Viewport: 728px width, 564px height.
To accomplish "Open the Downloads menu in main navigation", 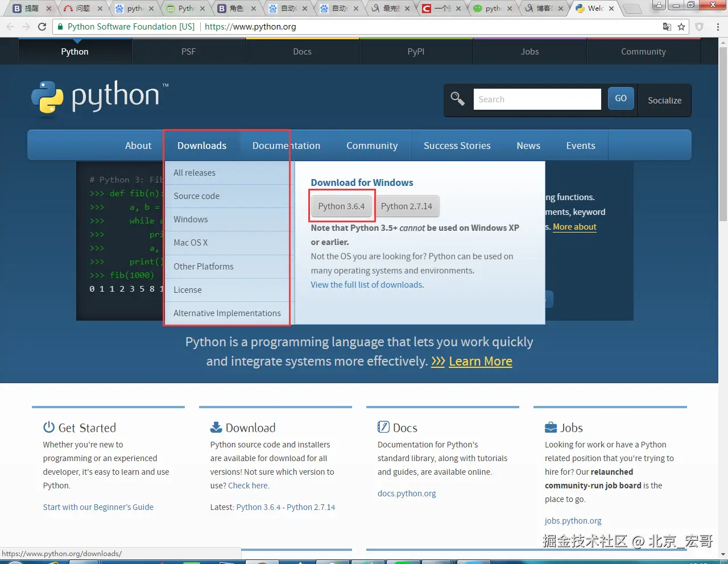I will tap(202, 146).
